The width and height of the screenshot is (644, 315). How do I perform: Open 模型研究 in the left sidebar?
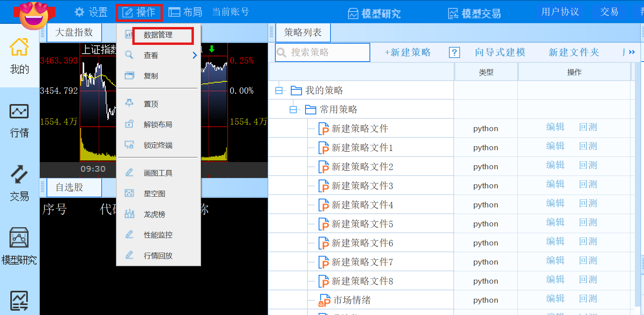[x=19, y=246]
